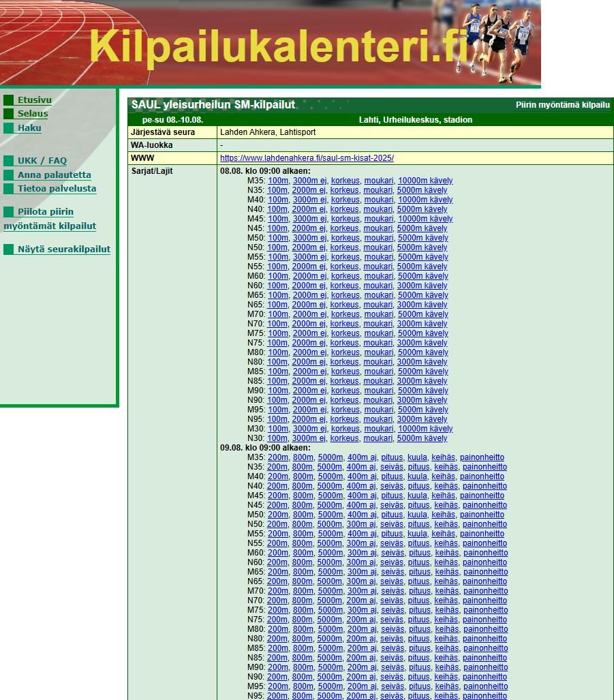The width and height of the screenshot is (614, 700).
Task: Open N50 300m aj event
Action: coord(361,524)
